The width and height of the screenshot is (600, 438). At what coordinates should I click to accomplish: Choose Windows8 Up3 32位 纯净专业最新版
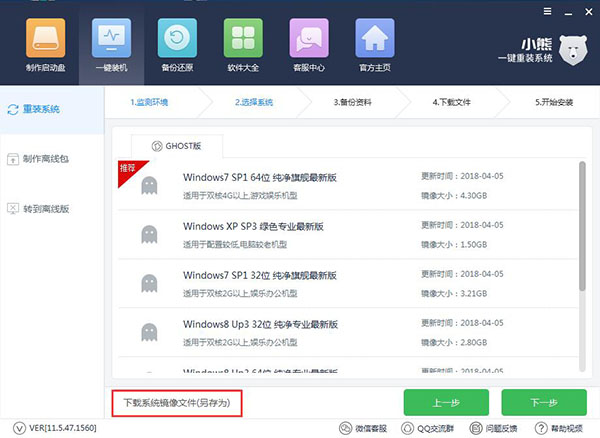pyautogui.click(x=348, y=332)
